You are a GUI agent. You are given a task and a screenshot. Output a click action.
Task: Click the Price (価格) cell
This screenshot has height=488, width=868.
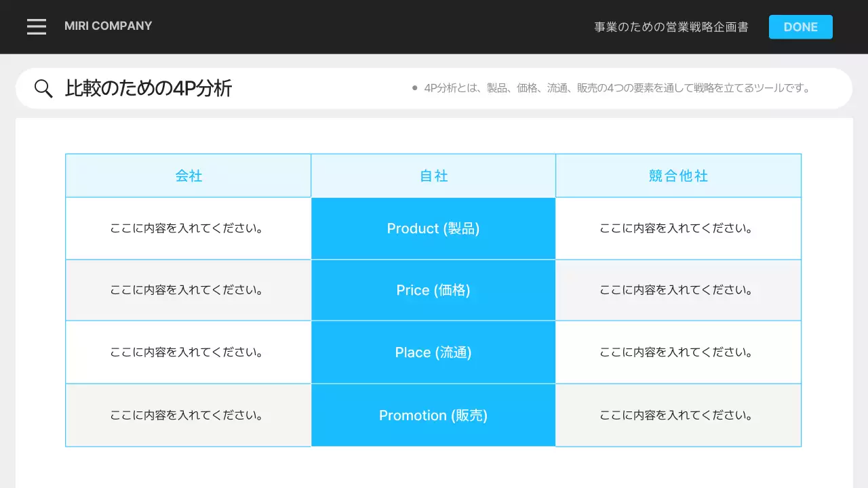[x=433, y=290]
